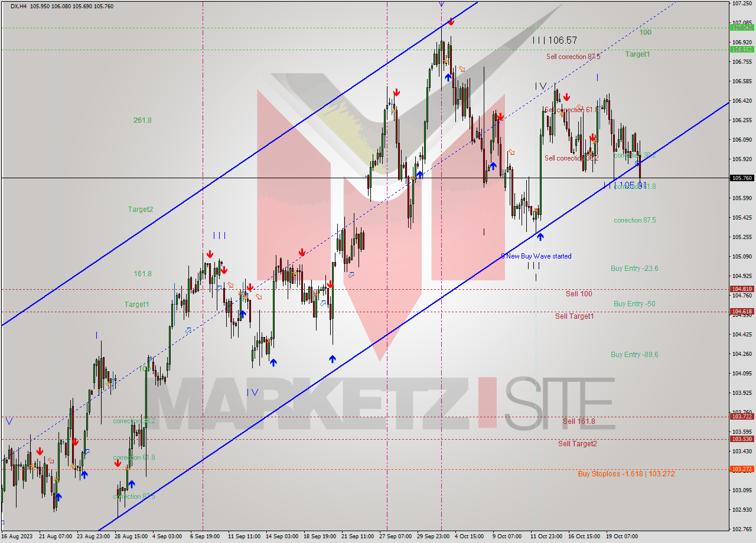Click the red 104.810 price tag

(742, 289)
